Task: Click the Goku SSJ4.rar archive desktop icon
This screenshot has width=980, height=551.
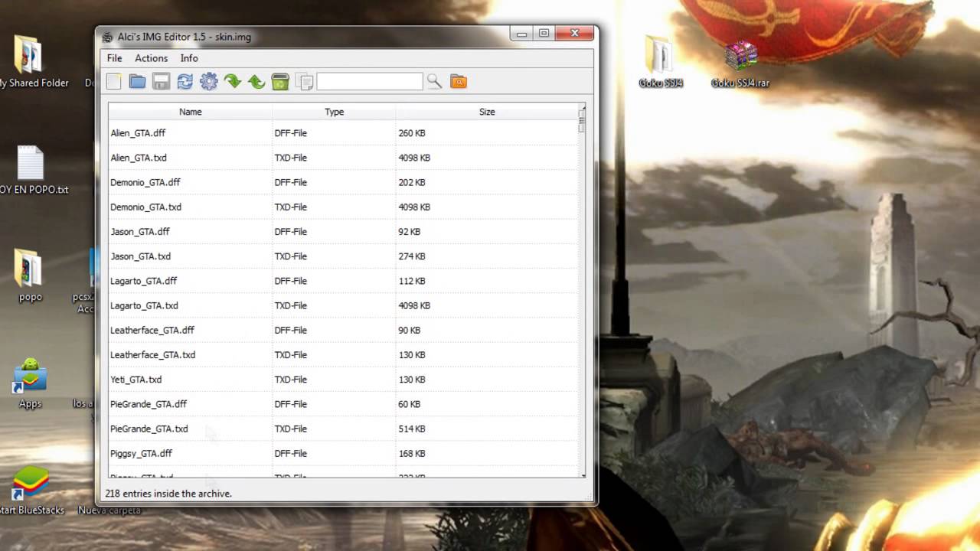Action: point(740,64)
